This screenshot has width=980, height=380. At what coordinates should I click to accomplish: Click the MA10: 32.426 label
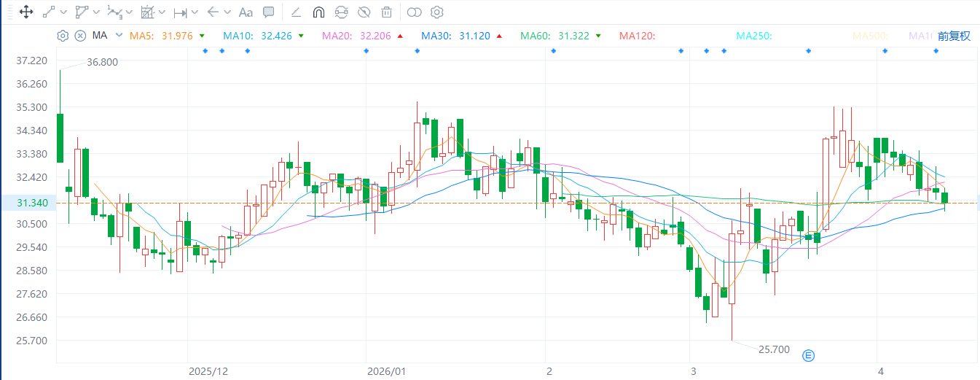point(257,36)
